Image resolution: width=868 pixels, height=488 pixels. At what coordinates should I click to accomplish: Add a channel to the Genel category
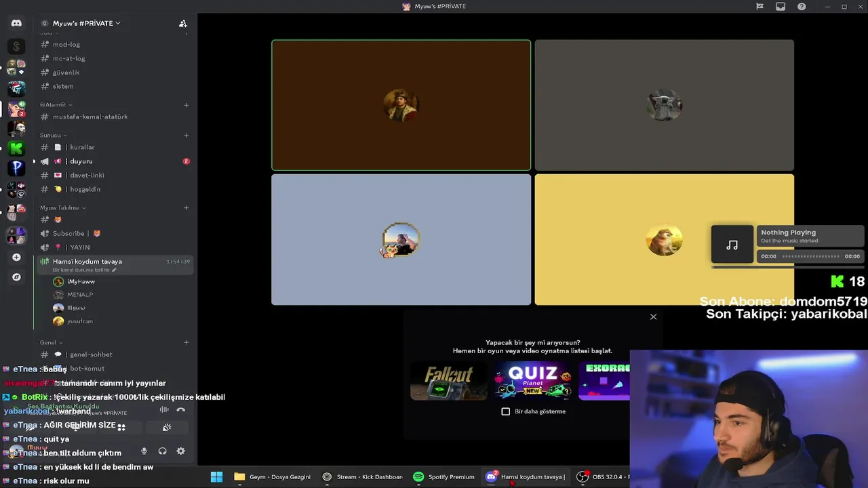click(186, 342)
